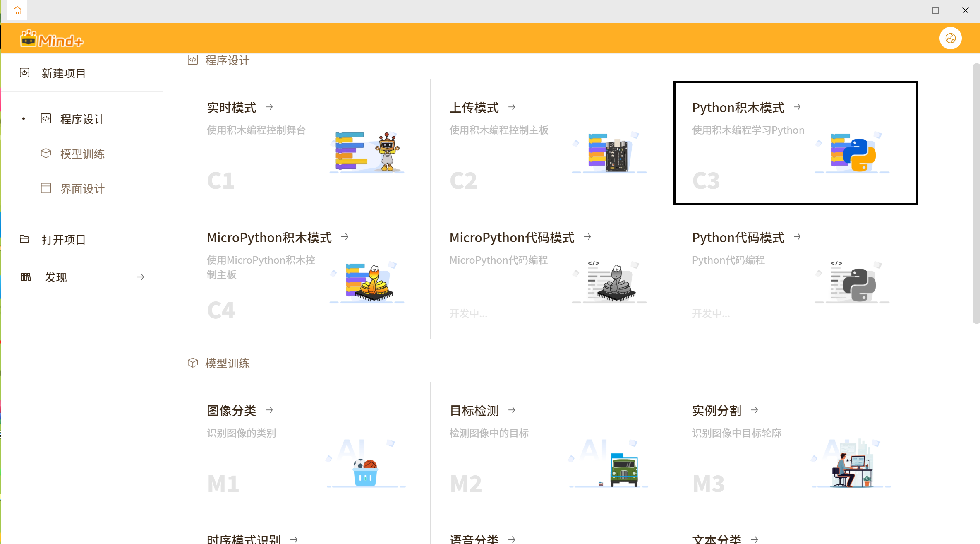Expand 发现 using its right arrow
980x544 pixels.
click(x=141, y=277)
